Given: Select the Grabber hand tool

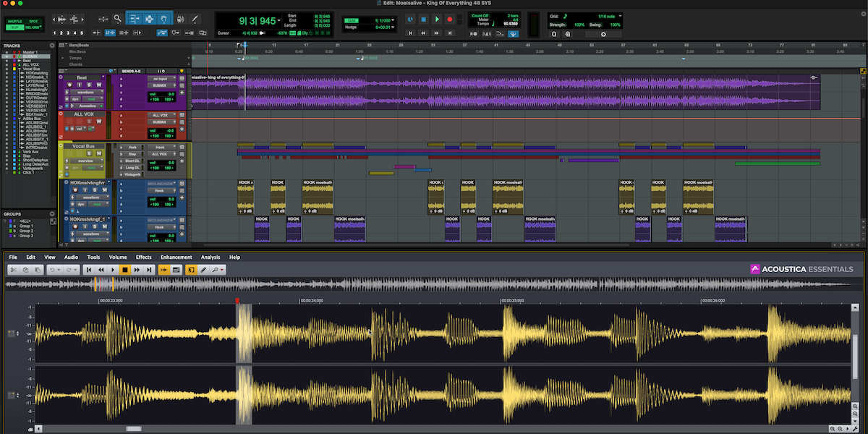Looking at the screenshot, I should (164, 19).
